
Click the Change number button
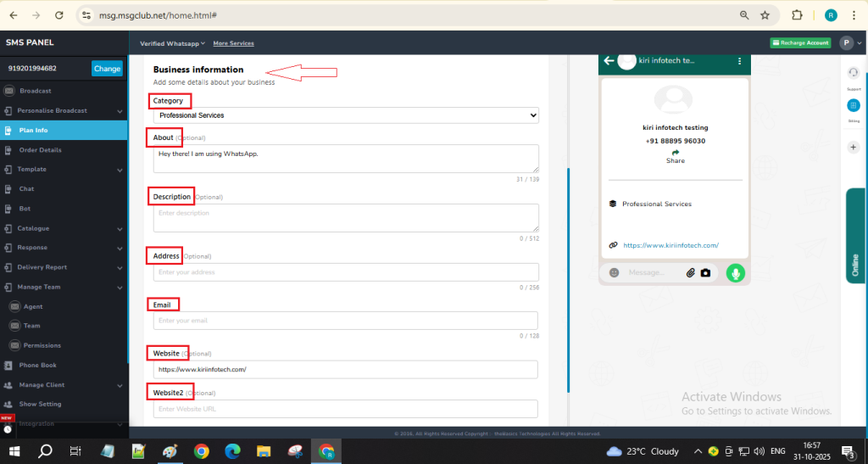point(107,69)
